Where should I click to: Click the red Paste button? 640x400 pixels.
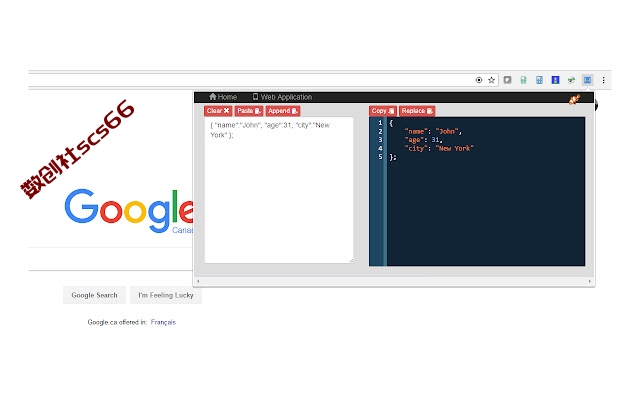coord(249,111)
